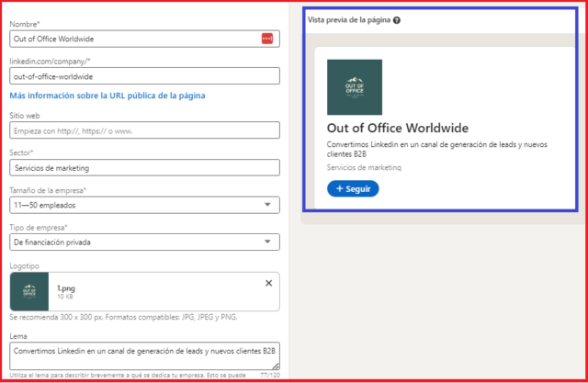The image size is (588, 383).
Task: Click the Utiliza el lema para describir hint
Action: (x=128, y=375)
